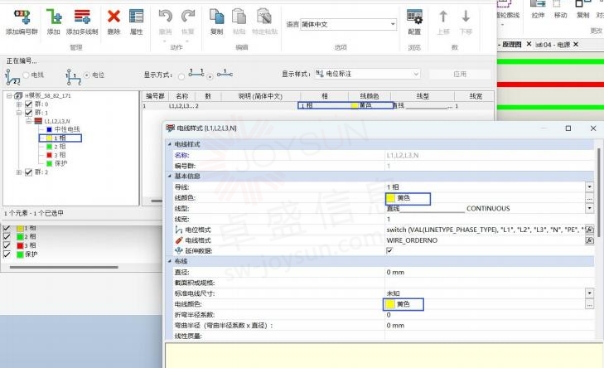Click the ellipsis button on 电线颜色 row
Image resolution: width=605 pixels, height=369 pixels.
pyautogui.click(x=589, y=304)
